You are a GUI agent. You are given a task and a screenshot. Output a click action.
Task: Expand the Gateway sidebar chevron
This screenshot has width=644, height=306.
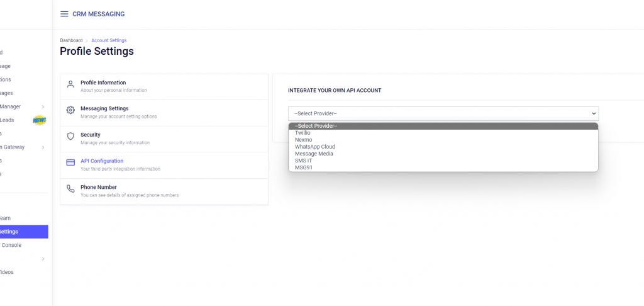[x=43, y=147]
